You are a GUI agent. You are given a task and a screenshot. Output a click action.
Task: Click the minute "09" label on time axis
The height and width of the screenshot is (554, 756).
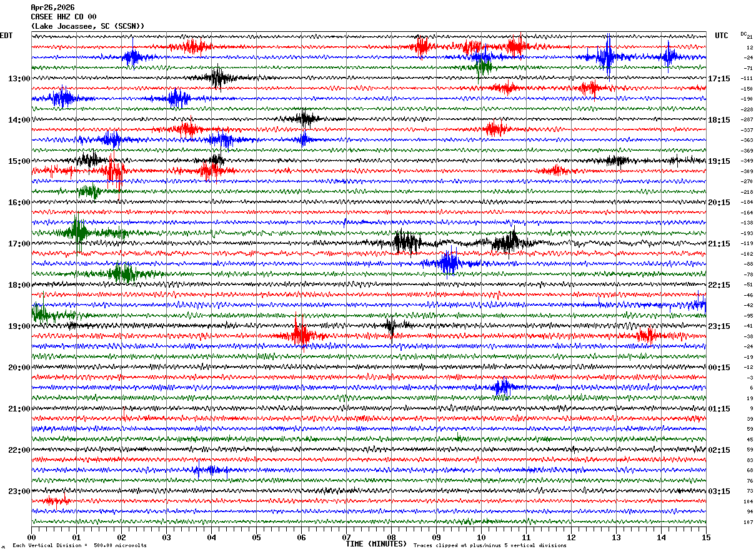tap(436, 537)
